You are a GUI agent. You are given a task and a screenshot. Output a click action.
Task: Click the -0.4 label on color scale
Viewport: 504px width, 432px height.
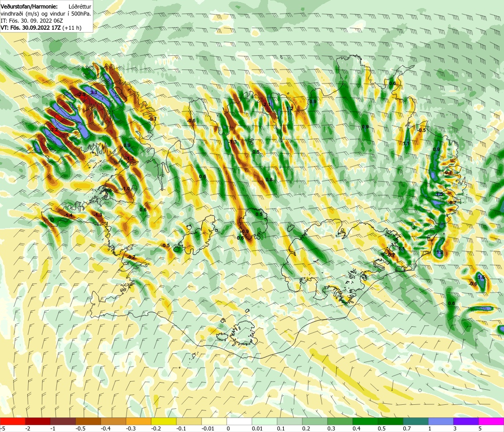pyautogui.click(x=105, y=428)
